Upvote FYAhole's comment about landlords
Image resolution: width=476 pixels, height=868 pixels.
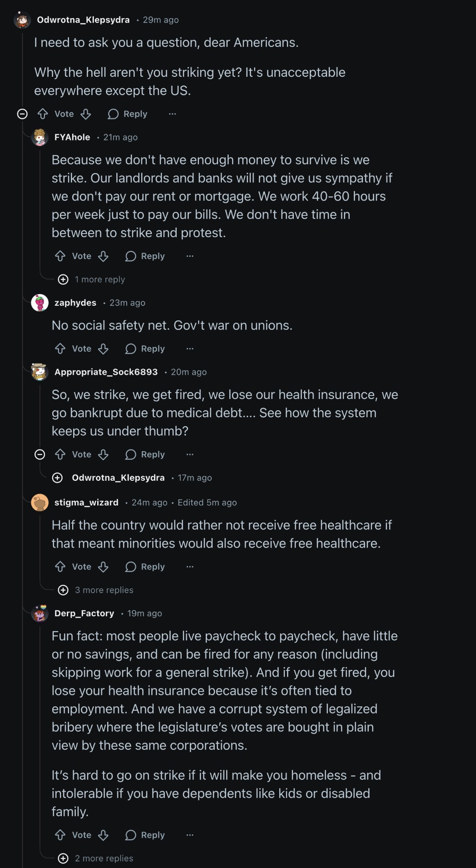point(60,256)
